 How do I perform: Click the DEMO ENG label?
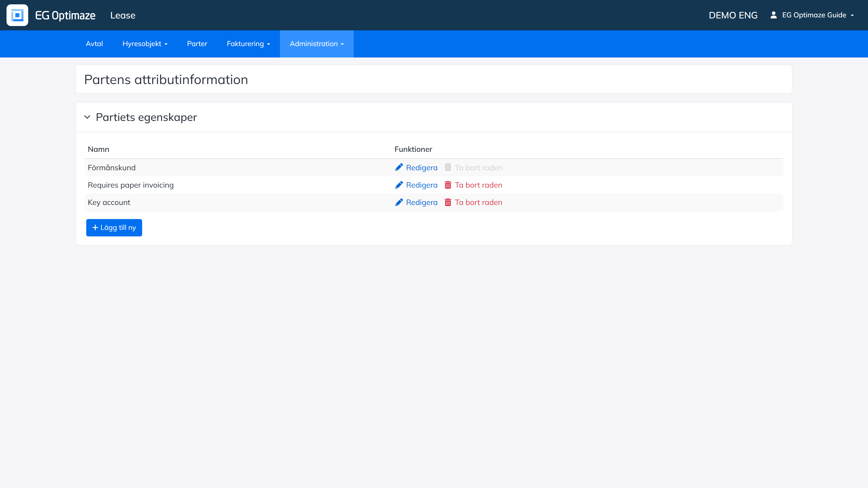tap(733, 15)
